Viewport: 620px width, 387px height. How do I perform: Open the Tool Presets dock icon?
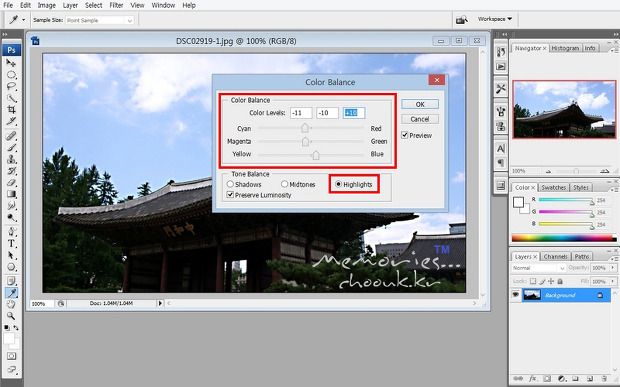point(501,89)
